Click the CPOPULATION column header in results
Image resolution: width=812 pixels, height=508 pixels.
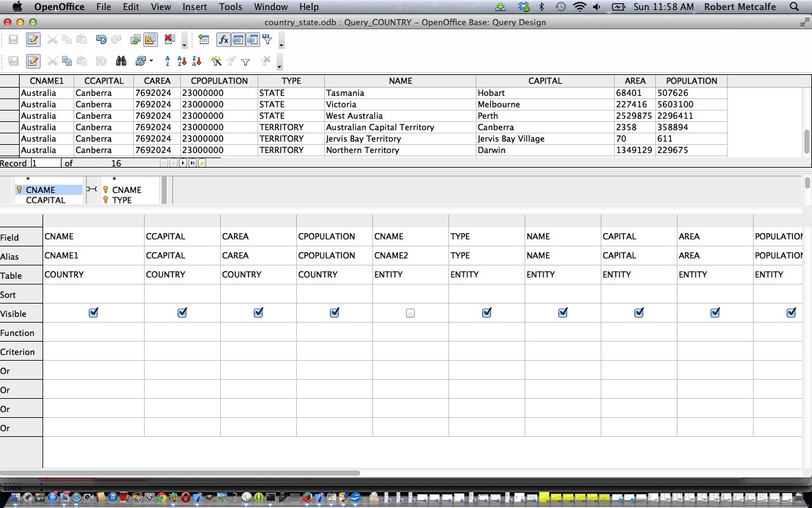coord(219,81)
